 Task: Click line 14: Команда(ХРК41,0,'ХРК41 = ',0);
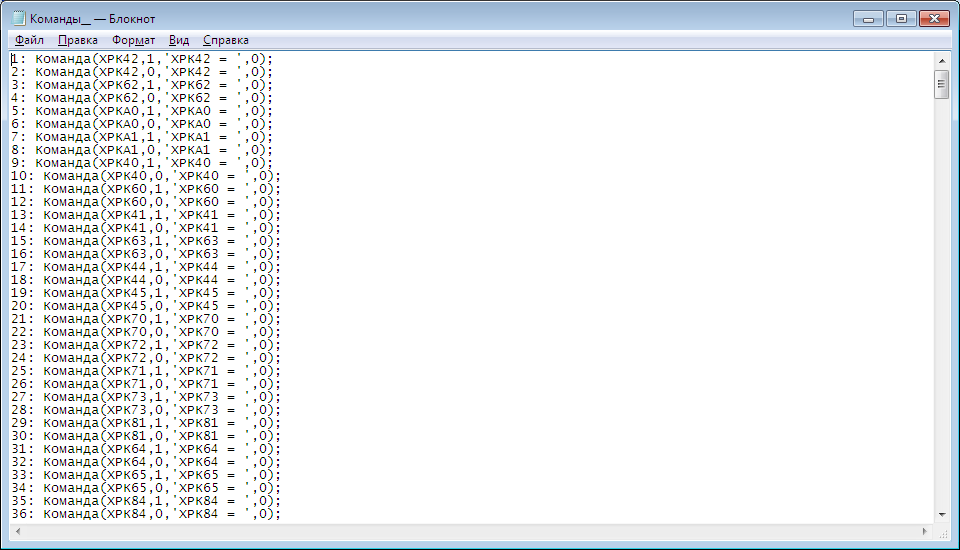click(x=146, y=228)
